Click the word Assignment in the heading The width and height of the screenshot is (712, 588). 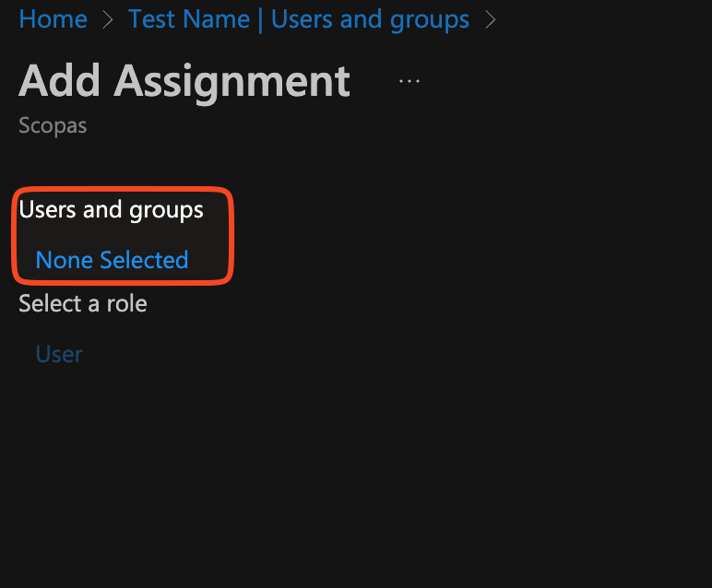click(231, 81)
